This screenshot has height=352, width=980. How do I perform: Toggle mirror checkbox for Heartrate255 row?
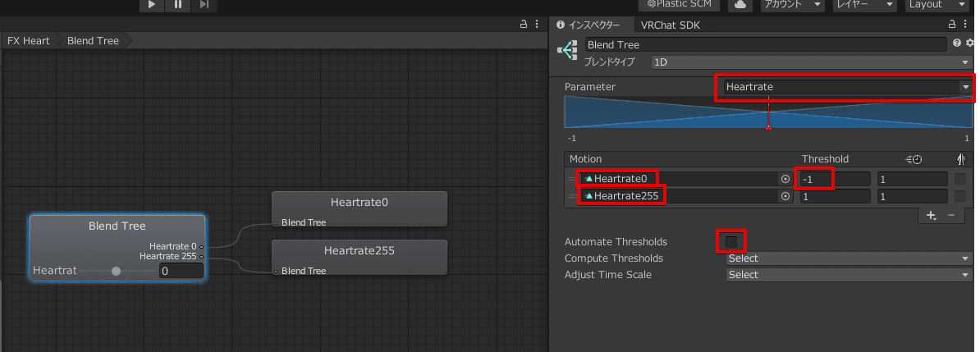click(x=959, y=196)
